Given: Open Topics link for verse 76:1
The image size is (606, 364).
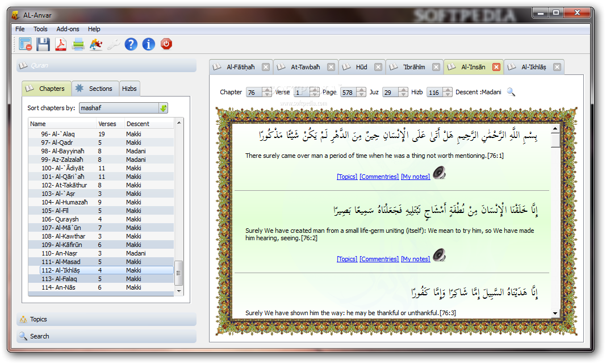Looking at the screenshot, I should point(346,177).
